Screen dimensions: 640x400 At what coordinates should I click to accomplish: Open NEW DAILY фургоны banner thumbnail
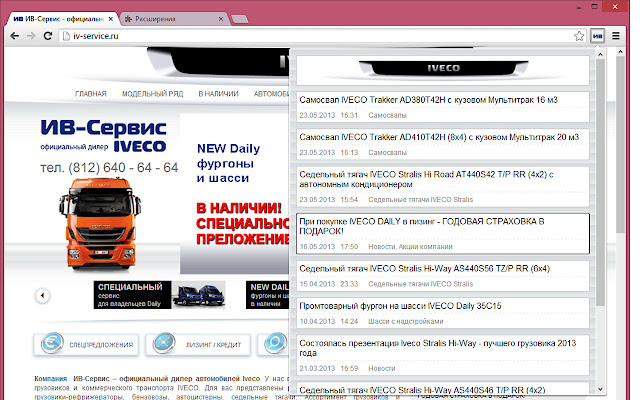(x=267, y=295)
